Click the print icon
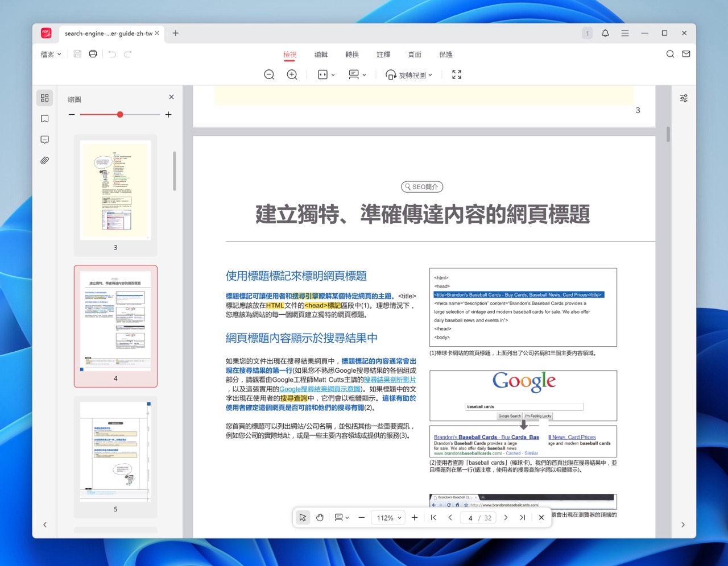The height and width of the screenshot is (566, 728). pos(93,54)
